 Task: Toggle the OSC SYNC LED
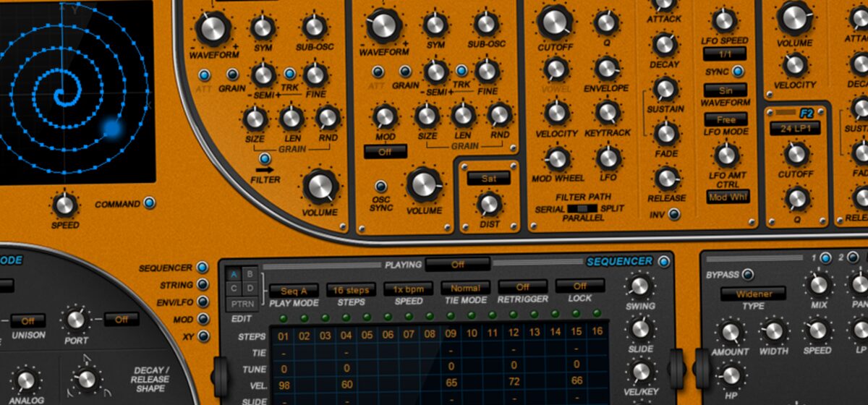click(x=380, y=187)
